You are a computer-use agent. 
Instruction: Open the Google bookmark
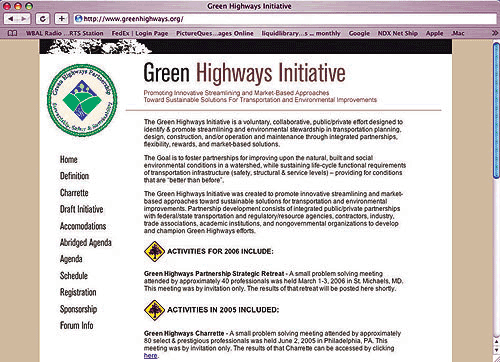point(359,33)
